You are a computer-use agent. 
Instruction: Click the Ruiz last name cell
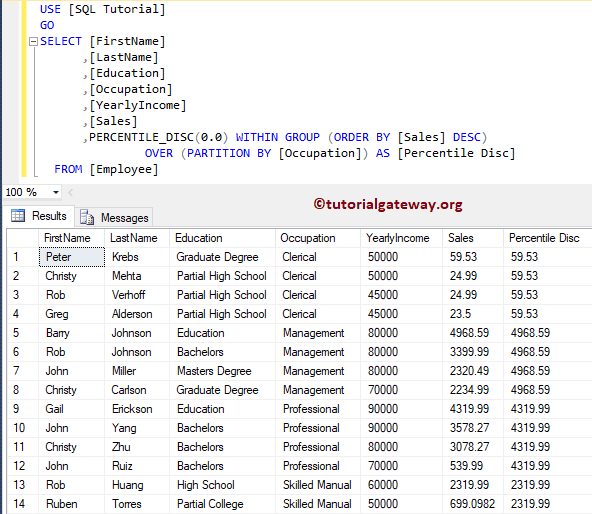(137, 466)
